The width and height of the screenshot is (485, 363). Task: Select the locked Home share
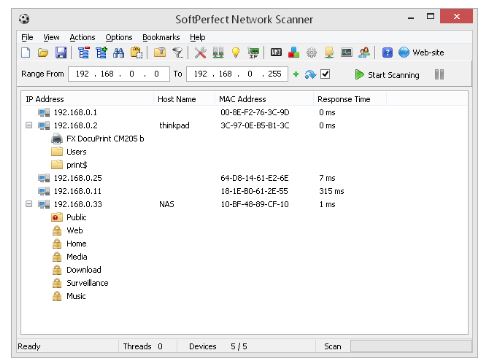pyautogui.click(x=69, y=244)
